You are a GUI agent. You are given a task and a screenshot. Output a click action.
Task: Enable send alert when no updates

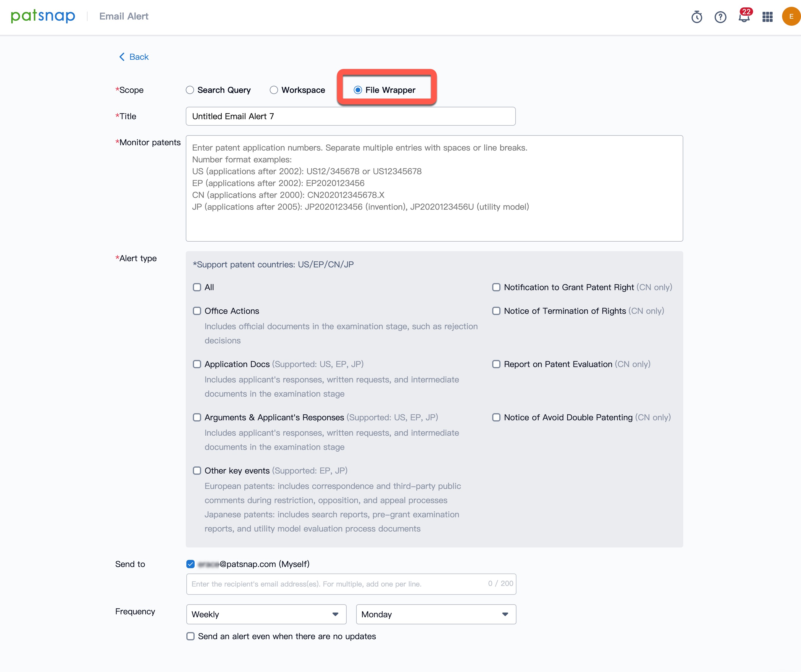[190, 636]
